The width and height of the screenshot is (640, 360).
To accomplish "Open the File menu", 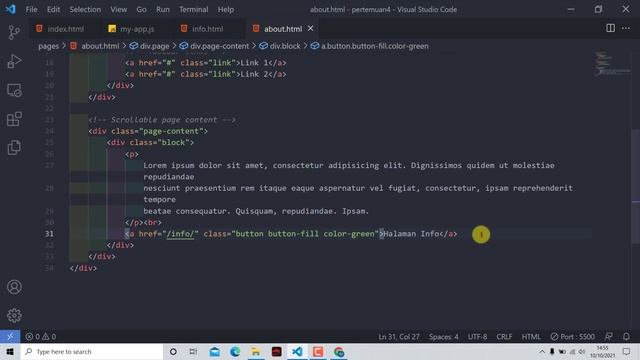I will coord(31,9).
